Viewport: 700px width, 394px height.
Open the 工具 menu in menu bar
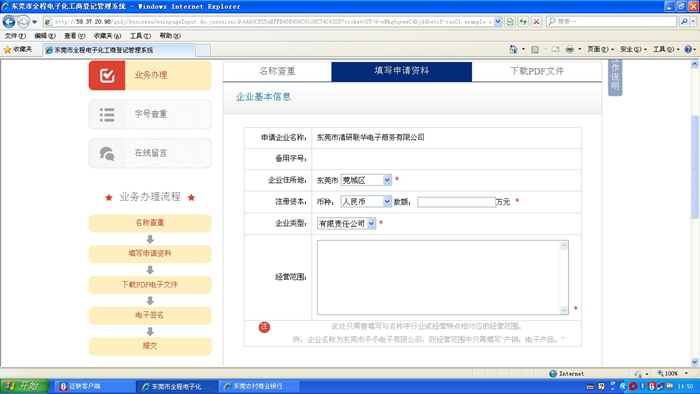click(140, 36)
